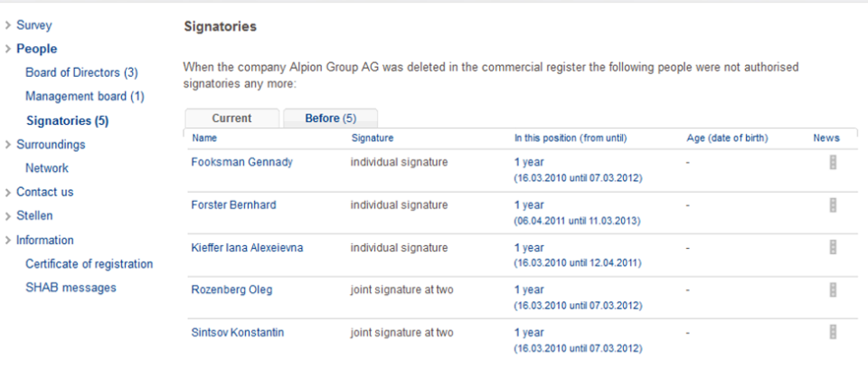Viewport: 868px width, 370px height.
Task: Open Board of Directors (3) page
Action: point(81,72)
